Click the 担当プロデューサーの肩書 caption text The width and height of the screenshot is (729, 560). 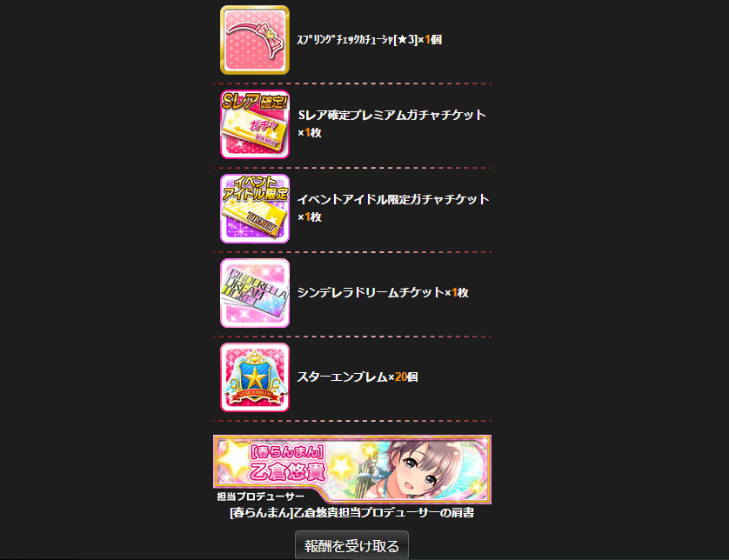pyautogui.click(x=352, y=512)
